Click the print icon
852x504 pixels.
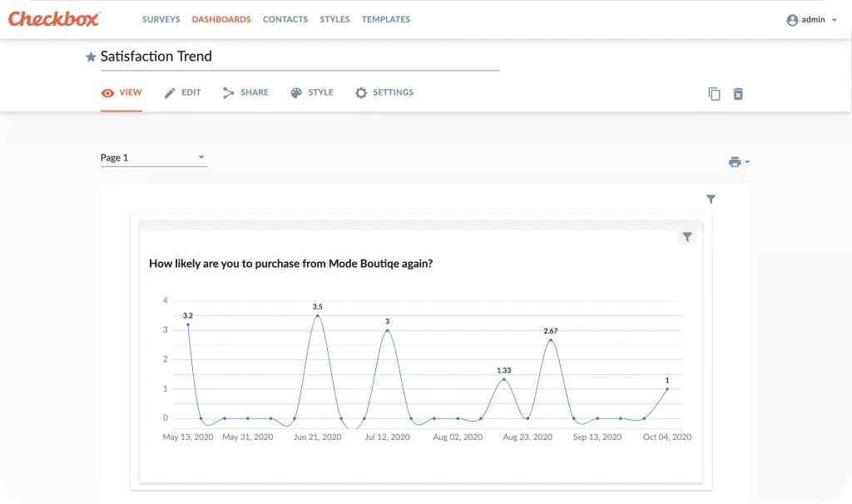(735, 162)
